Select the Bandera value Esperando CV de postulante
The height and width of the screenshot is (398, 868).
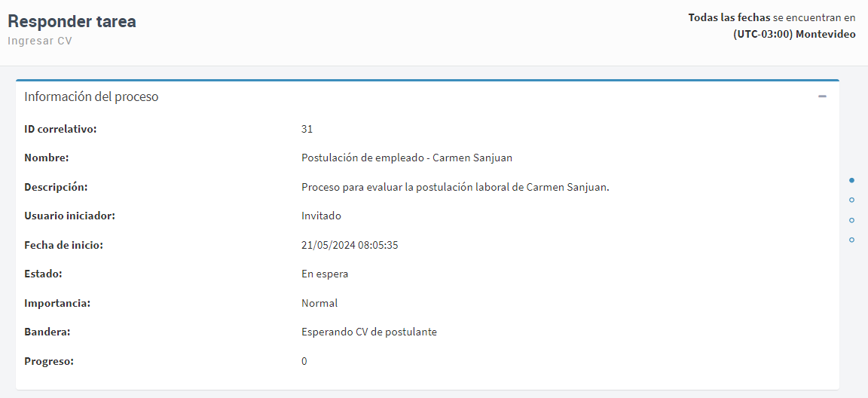[369, 332]
